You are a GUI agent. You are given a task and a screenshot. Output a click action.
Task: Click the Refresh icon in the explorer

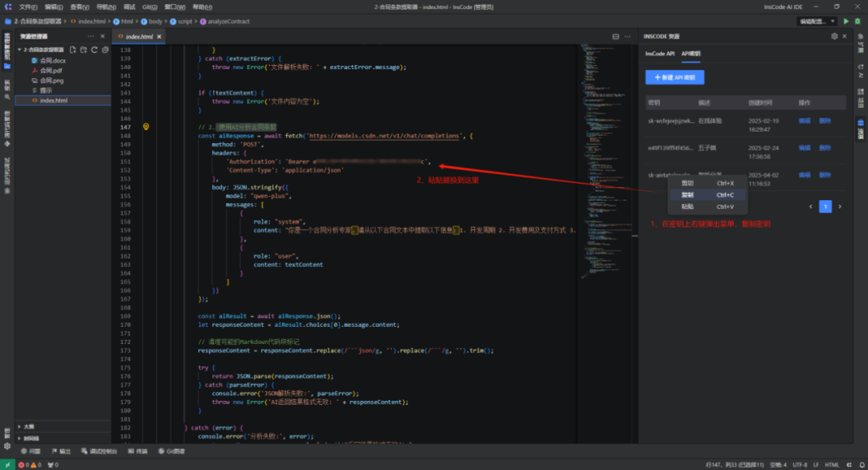pyautogui.click(x=94, y=50)
